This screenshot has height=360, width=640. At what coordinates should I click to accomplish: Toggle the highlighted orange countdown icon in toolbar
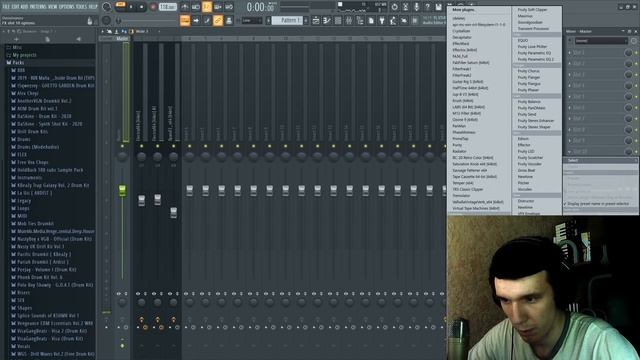[x=207, y=7]
